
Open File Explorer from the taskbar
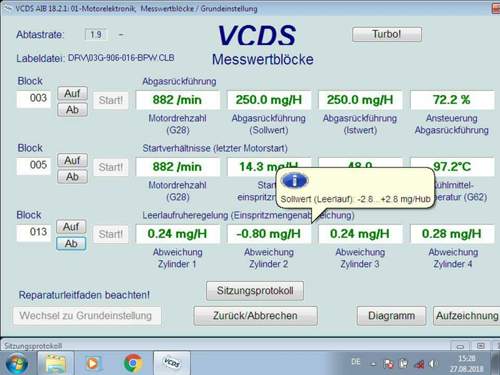pos(55,363)
